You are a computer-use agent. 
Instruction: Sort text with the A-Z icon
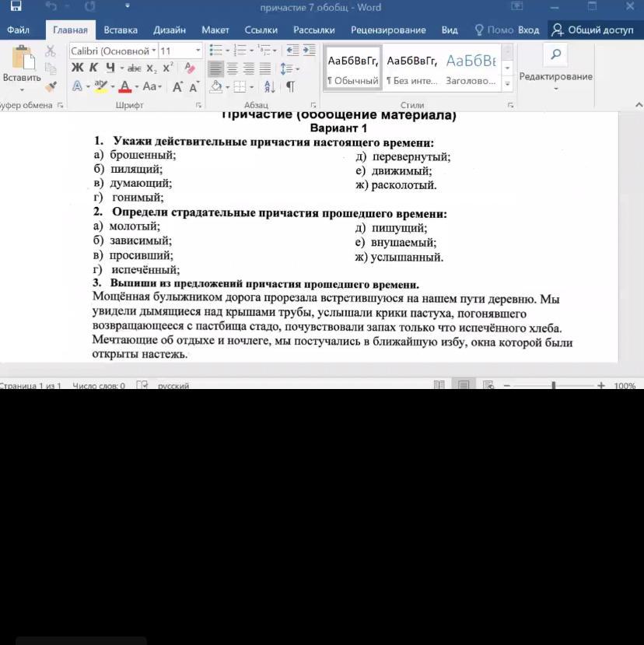tap(269, 87)
